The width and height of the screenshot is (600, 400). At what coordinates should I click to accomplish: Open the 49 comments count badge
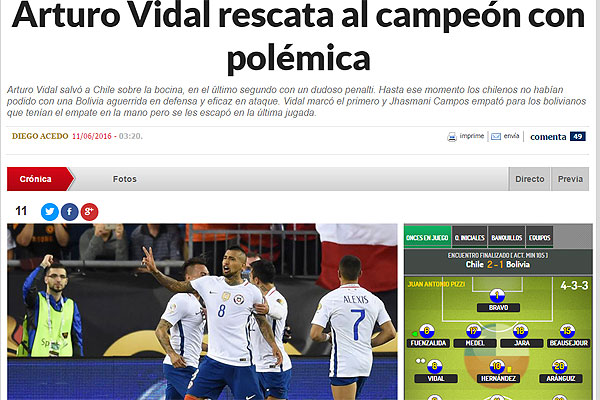tap(577, 136)
